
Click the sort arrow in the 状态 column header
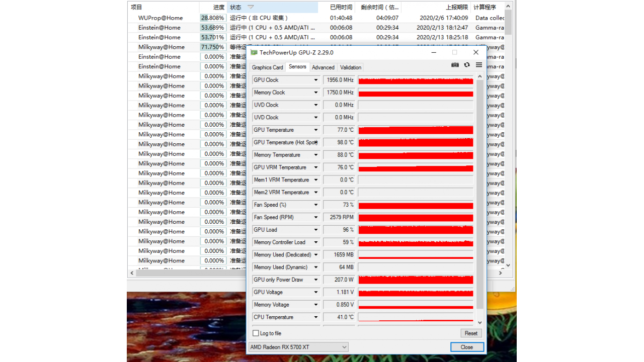pos(251,7)
